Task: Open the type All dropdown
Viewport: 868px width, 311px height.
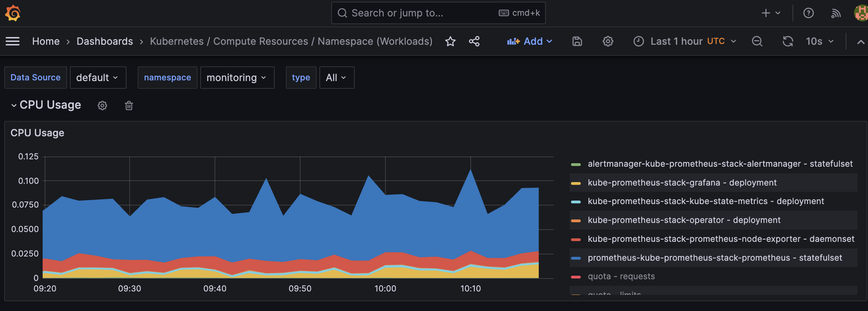Action: pyautogui.click(x=337, y=78)
